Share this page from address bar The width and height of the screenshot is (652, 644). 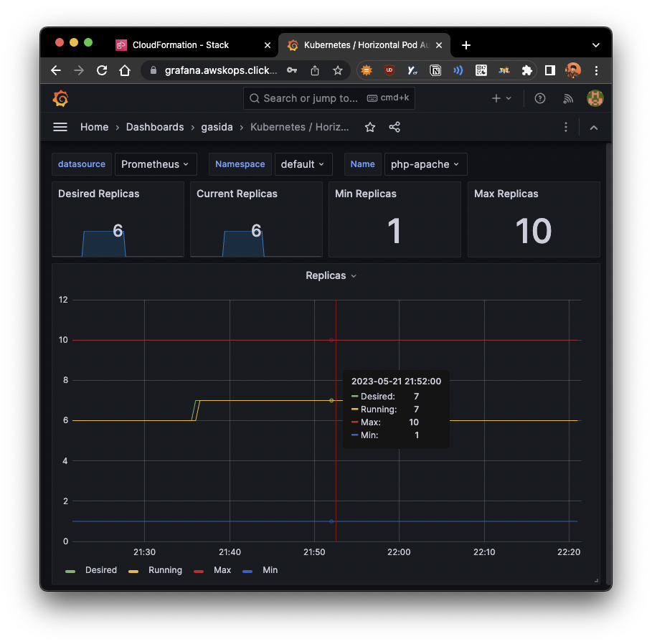(315, 70)
